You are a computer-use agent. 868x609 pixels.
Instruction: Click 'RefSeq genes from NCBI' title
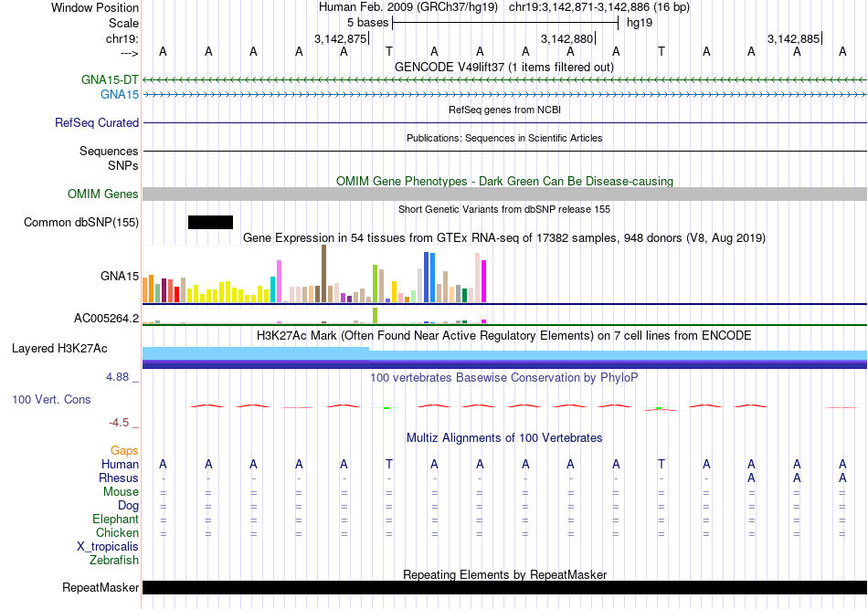pyautogui.click(x=504, y=110)
